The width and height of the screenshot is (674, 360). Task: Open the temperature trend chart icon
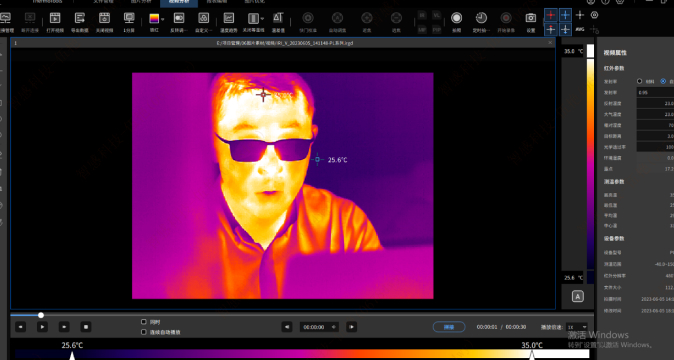click(x=229, y=18)
